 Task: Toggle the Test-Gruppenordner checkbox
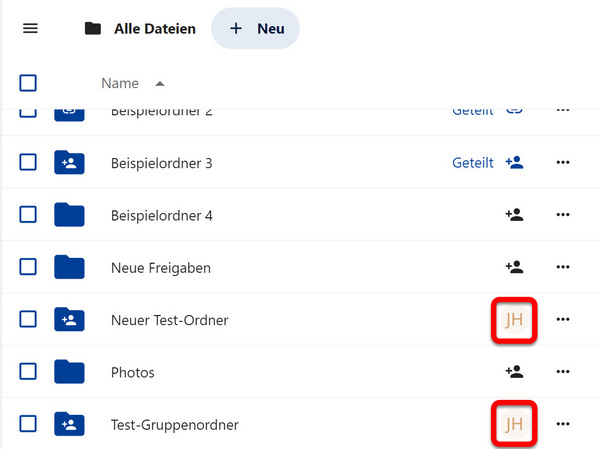point(28,424)
